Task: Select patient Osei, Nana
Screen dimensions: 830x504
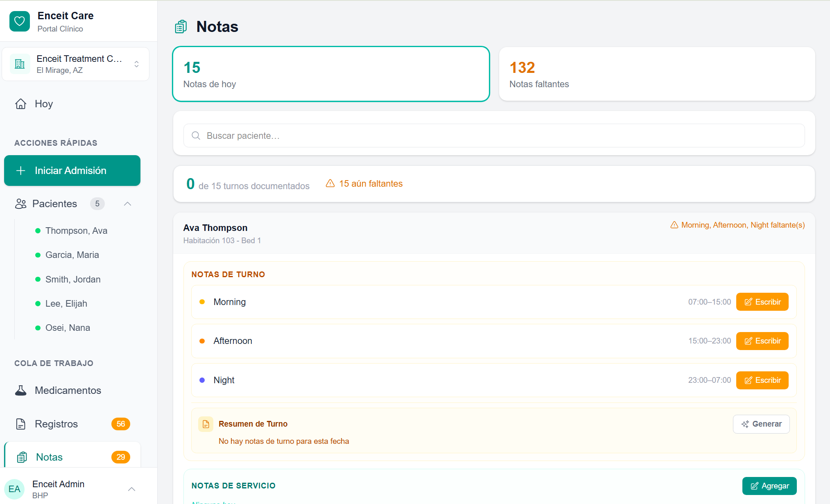Action: (68, 328)
